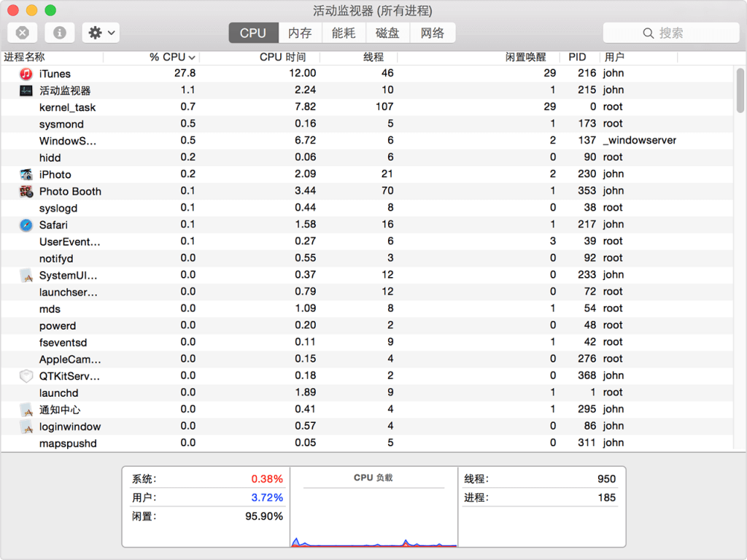Click the Photo Booth process icon

click(x=26, y=191)
